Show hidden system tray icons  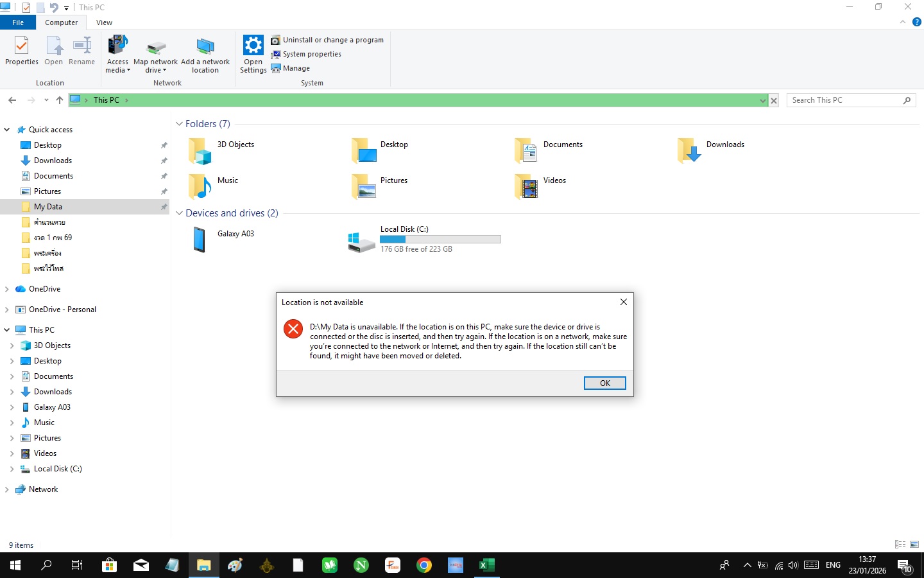click(x=747, y=565)
